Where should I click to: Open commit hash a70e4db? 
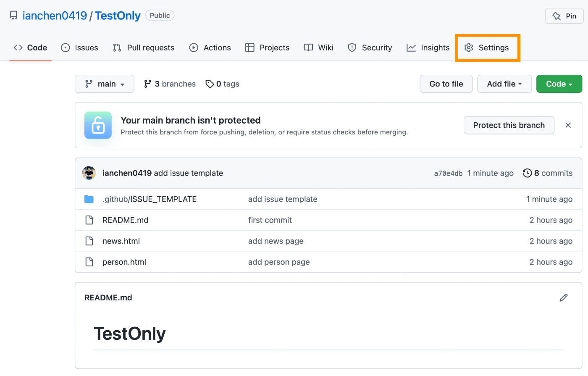click(448, 174)
